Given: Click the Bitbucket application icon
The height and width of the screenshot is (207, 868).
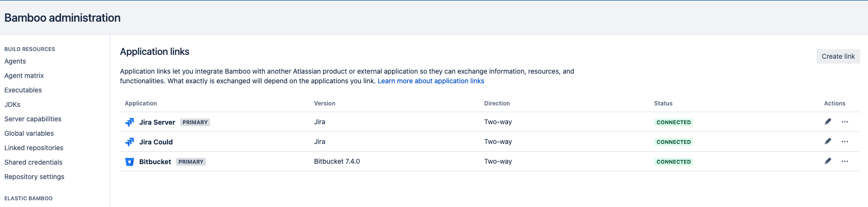Looking at the screenshot, I should (130, 162).
